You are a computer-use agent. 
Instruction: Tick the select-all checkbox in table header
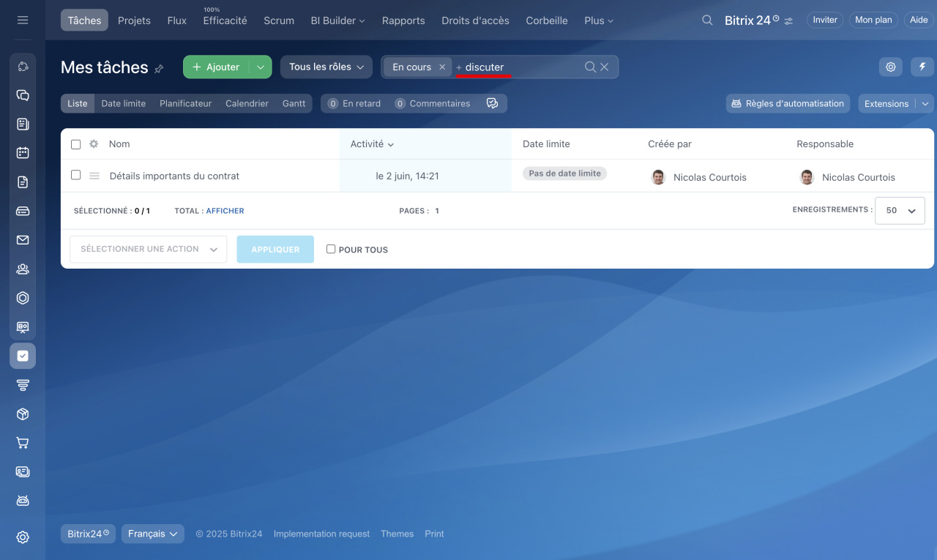click(75, 144)
